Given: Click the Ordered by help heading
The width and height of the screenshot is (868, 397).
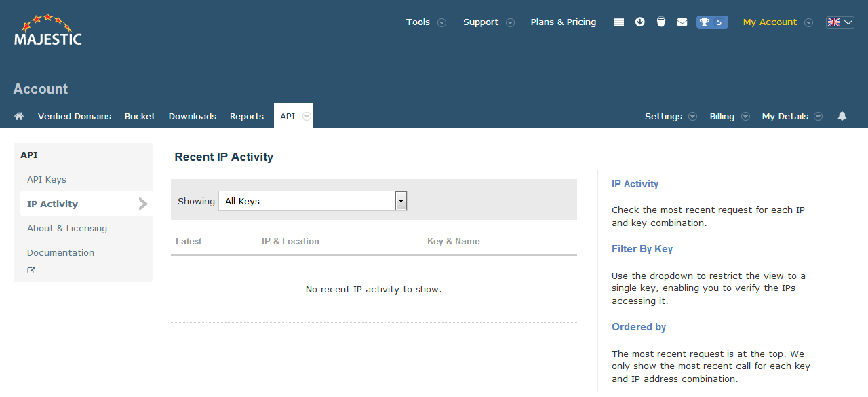Looking at the screenshot, I should point(639,327).
